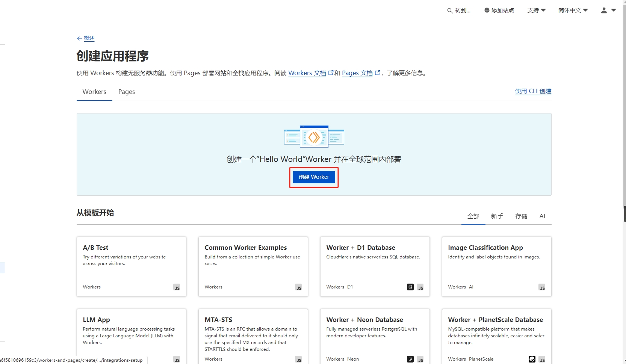Click the back arrow beside 概述
This screenshot has height=364, width=626.
pos(79,38)
